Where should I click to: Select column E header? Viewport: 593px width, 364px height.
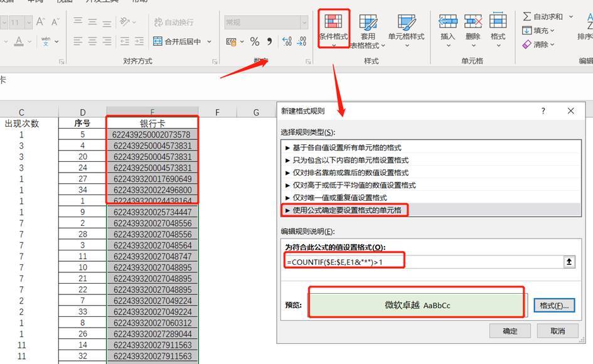pyautogui.click(x=152, y=112)
